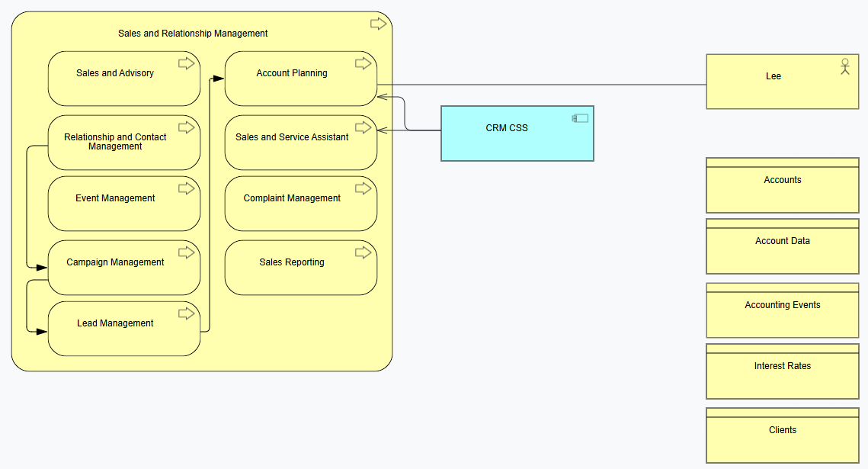Click the Sales and Relationship Management title
Screen dimensions: 868x469
coord(193,34)
